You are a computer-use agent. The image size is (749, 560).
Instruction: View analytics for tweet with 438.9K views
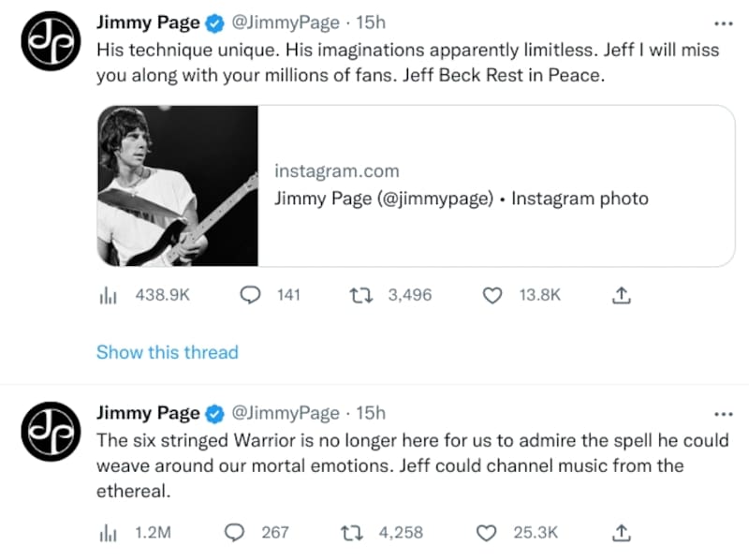(107, 295)
